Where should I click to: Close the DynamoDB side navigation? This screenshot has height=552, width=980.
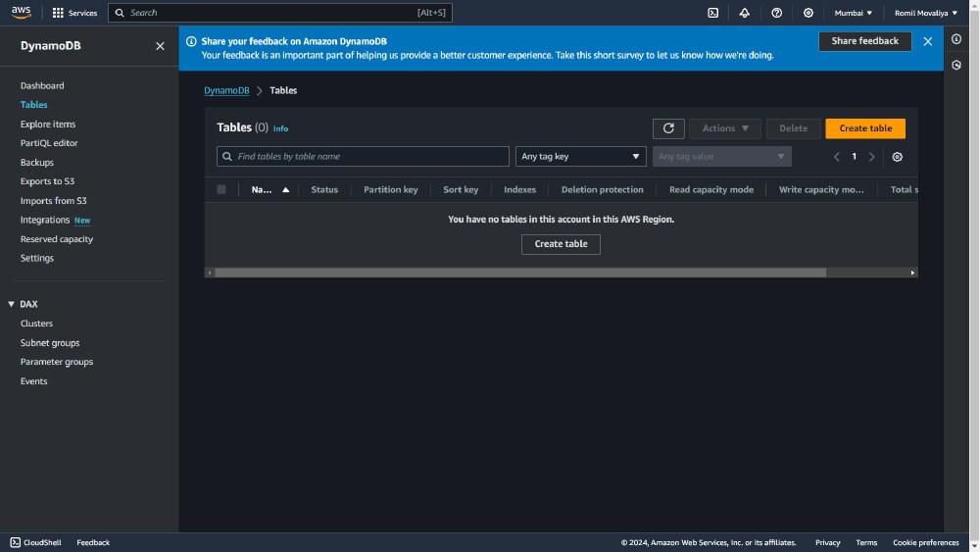click(x=160, y=46)
